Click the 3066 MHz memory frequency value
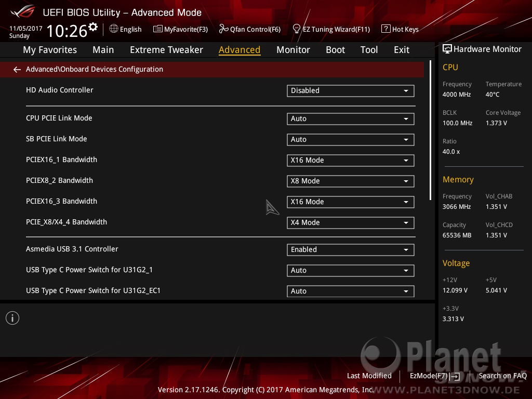532x399 pixels. [456, 207]
